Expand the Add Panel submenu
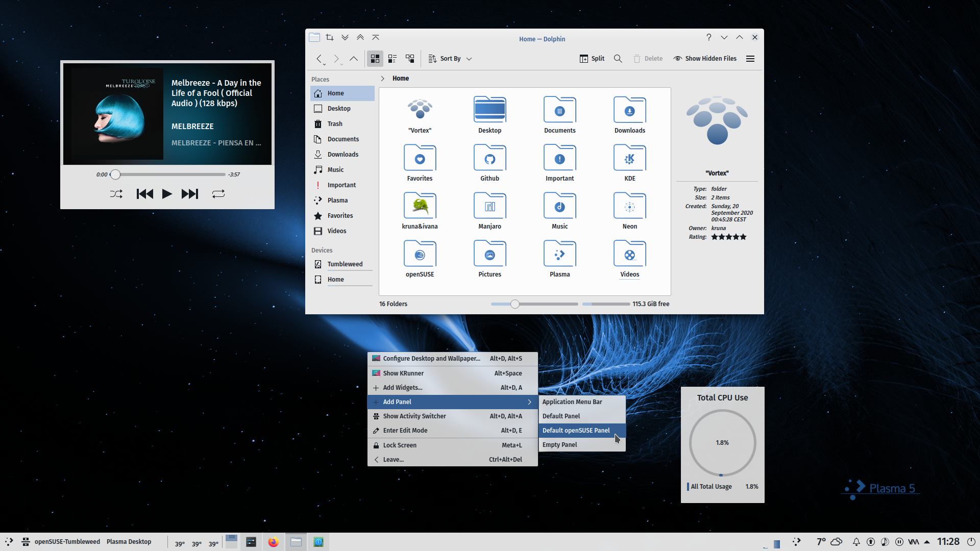This screenshot has height=551, width=980. 453,402
